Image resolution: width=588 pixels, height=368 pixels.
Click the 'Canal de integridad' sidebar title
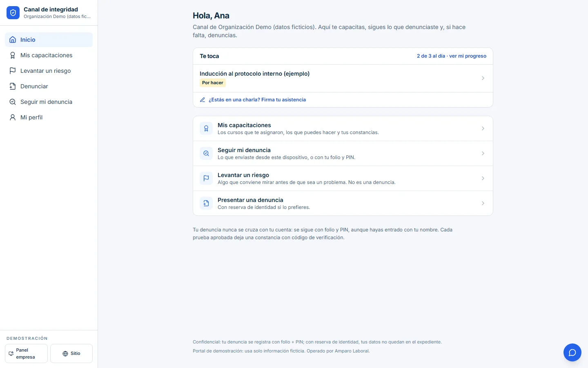point(51,9)
